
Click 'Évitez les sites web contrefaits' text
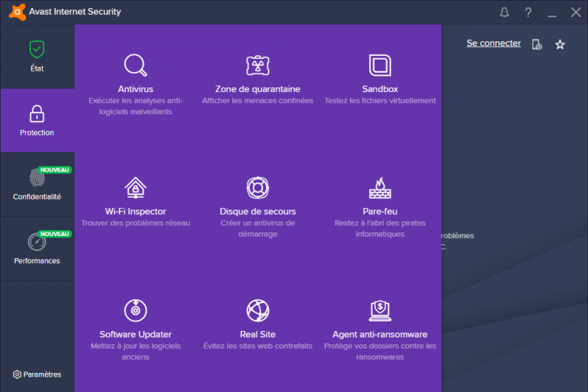(x=258, y=346)
